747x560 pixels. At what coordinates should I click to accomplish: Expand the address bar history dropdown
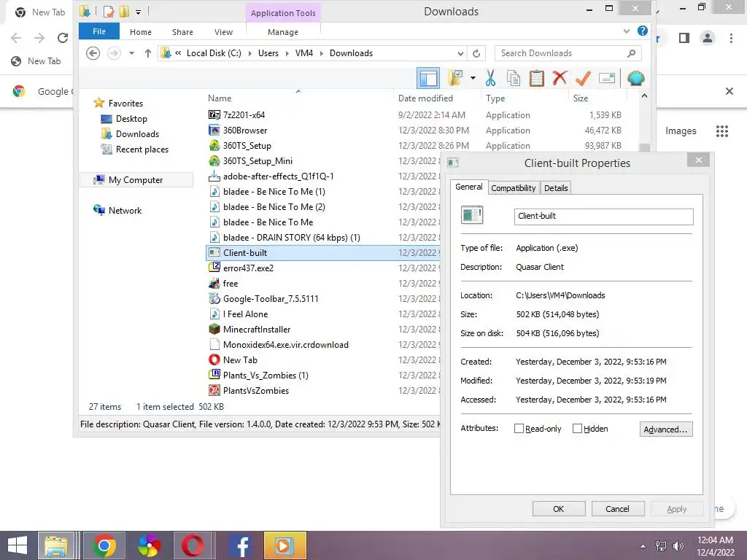pyautogui.click(x=460, y=53)
